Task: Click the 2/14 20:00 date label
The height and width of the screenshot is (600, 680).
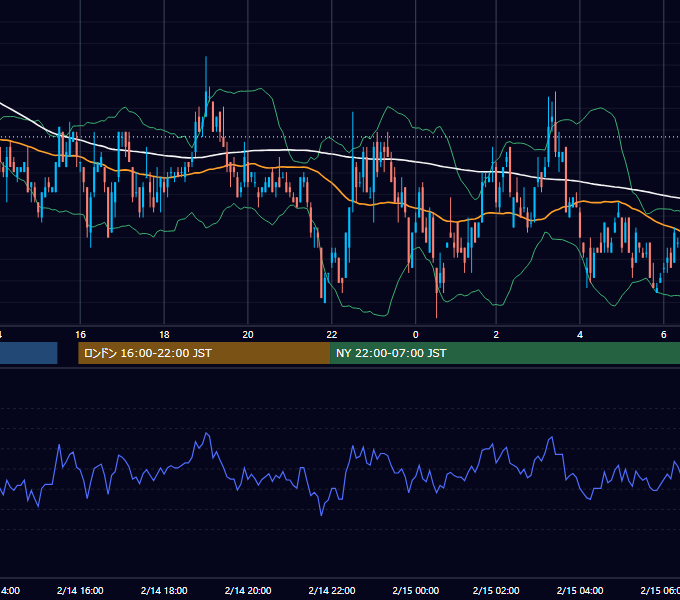Action: point(248,590)
